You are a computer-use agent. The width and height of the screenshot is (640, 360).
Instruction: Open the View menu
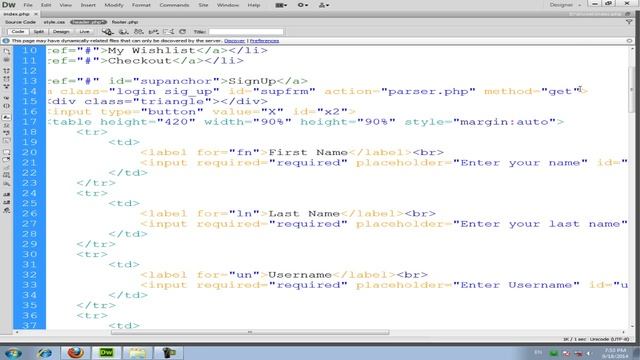click(x=65, y=5)
